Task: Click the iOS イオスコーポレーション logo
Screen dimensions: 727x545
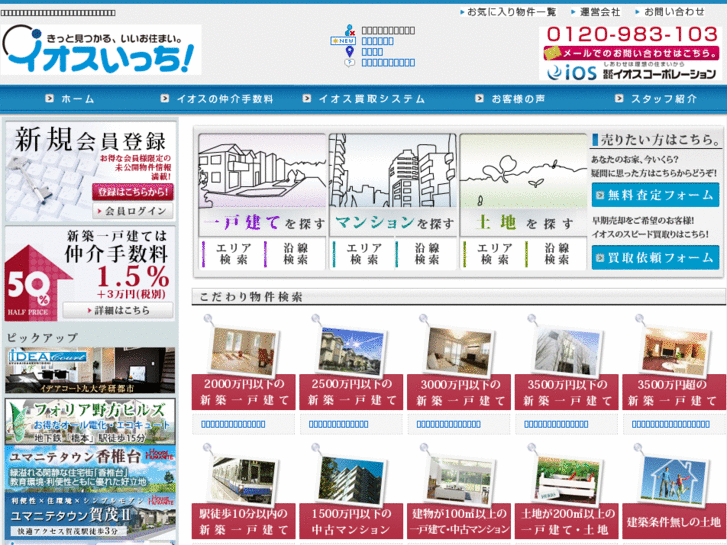Action: coord(631,72)
